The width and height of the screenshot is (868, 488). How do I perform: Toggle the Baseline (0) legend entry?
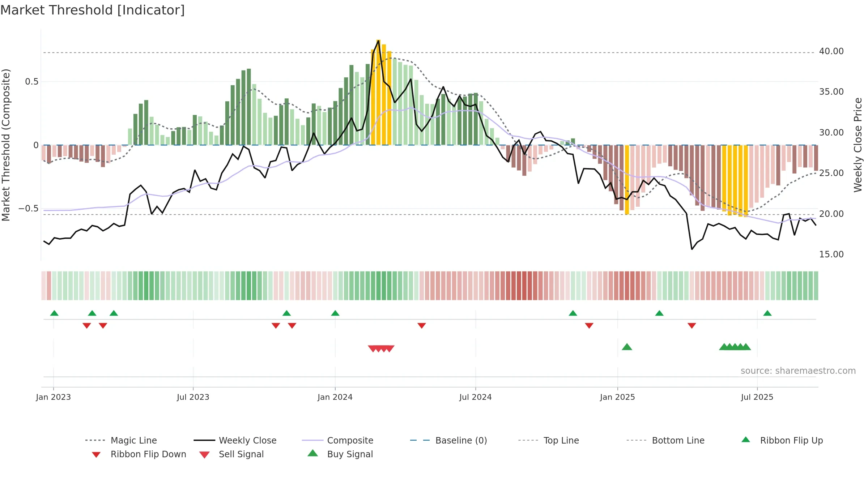coord(448,440)
